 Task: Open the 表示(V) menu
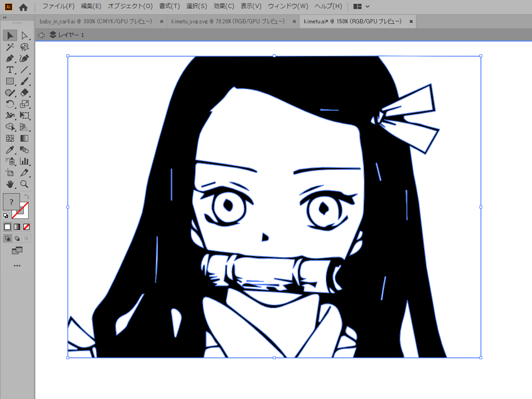251,6
